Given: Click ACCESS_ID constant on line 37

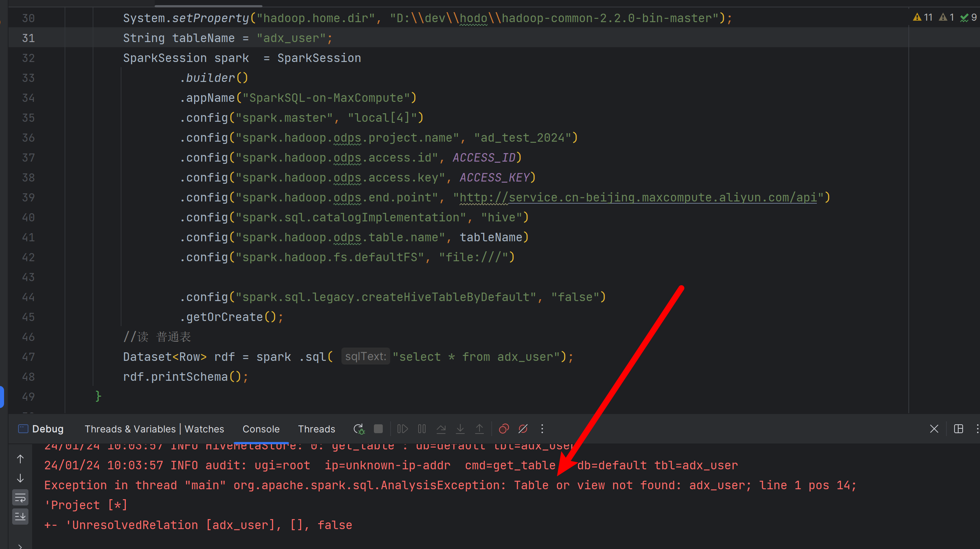Looking at the screenshot, I should point(484,158).
